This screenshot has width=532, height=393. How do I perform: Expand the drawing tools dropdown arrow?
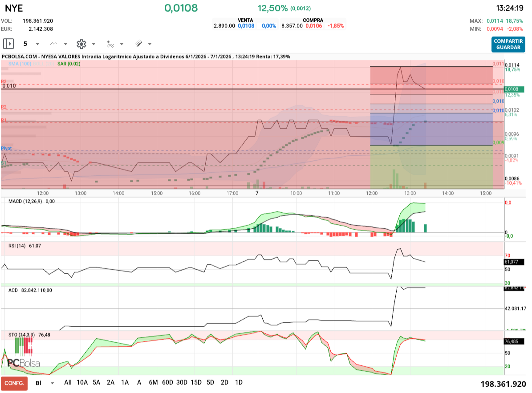tap(150, 44)
